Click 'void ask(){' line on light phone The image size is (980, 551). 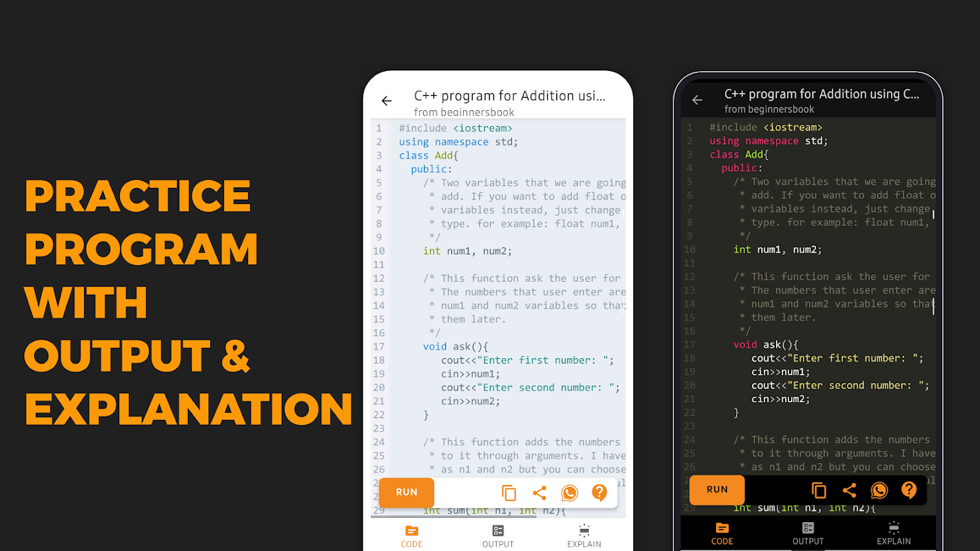pos(456,346)
